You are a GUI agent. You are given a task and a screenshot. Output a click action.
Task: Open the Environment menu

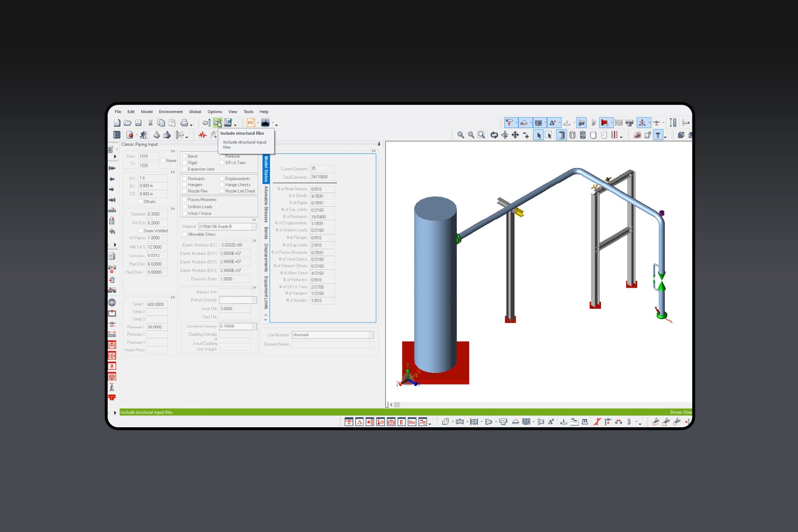170,111
